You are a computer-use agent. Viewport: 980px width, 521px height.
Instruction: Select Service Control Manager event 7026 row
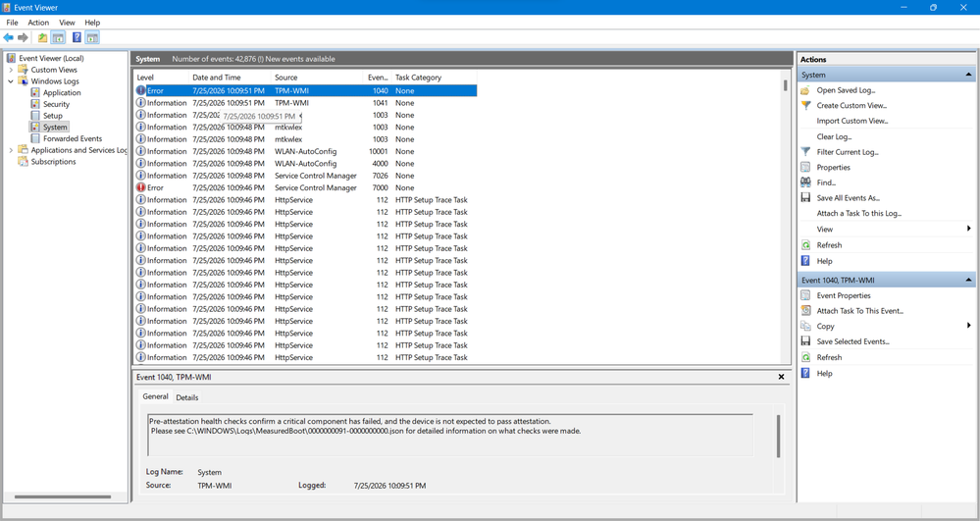click(306, 176)
